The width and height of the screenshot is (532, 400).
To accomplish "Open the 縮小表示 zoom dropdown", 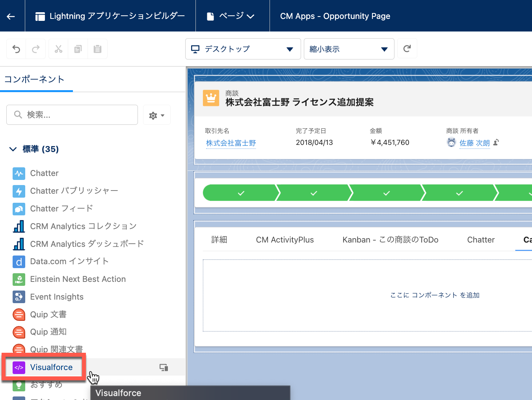I will pyautogui.click(x=349, y=49).
